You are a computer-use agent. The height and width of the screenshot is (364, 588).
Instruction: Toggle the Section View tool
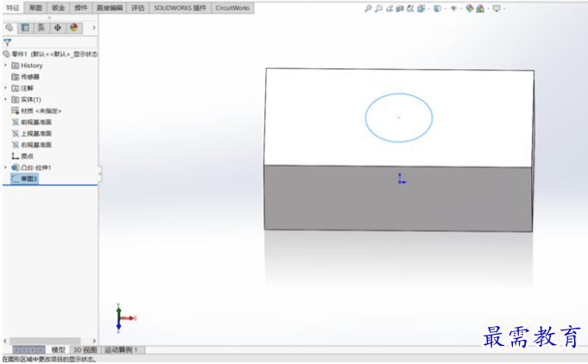tap(400, 9)
